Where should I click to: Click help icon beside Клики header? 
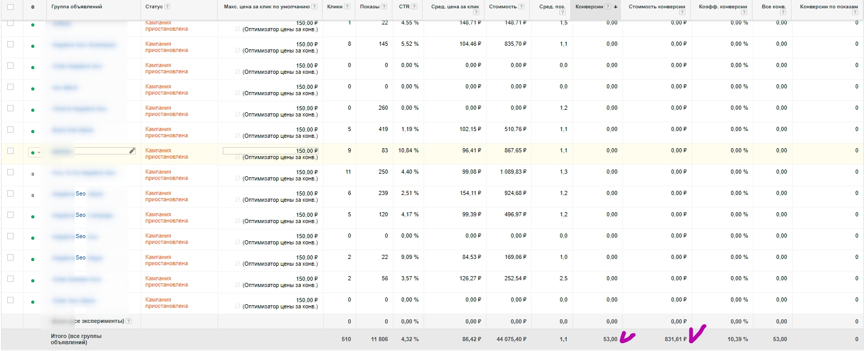[347, 7]
